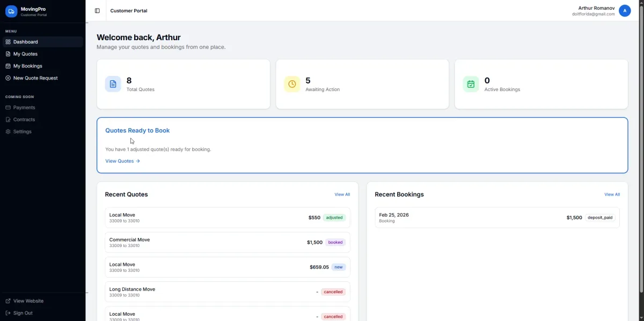Toggle the sidebar collapse icon
Viewport: 644px width, 321px height.
[97, 10]
